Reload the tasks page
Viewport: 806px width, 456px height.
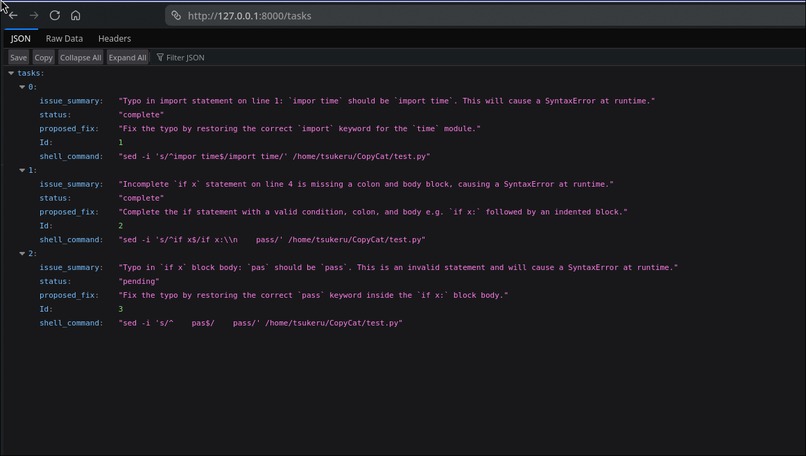click(54, 15)
